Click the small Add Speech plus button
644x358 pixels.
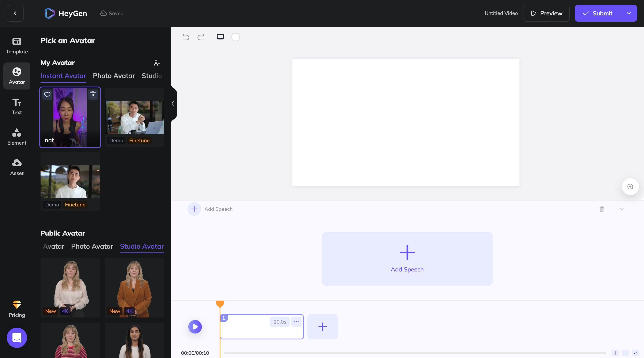tap(194, 209)
